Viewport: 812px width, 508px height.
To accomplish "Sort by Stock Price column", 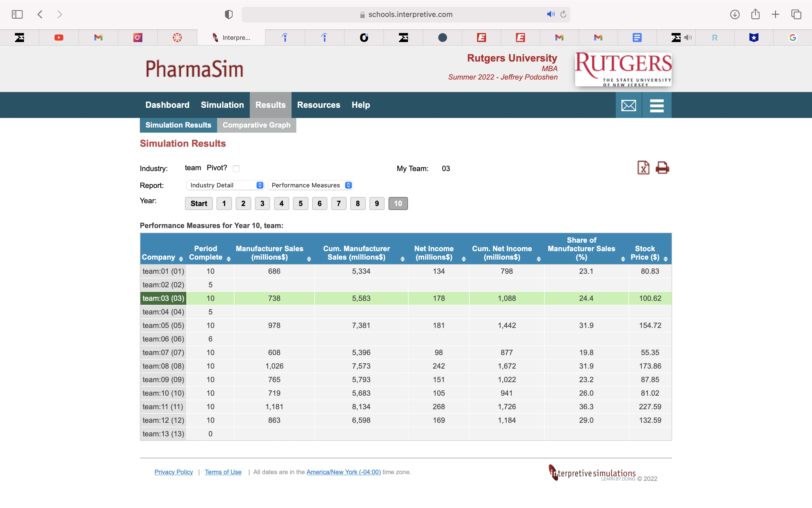I will (666, 259).
